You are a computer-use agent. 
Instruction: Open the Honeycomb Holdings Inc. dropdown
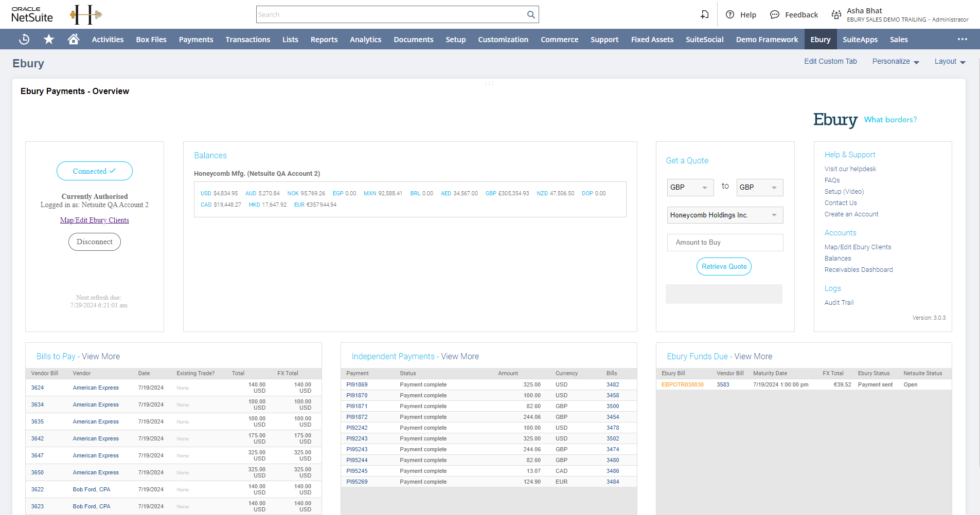(x=724, y=215)
